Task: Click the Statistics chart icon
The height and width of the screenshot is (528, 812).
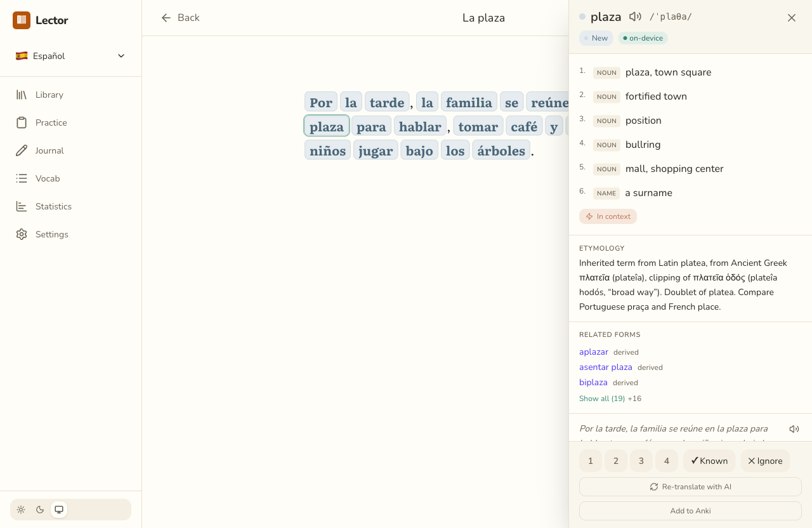Action: coord(22,206)
